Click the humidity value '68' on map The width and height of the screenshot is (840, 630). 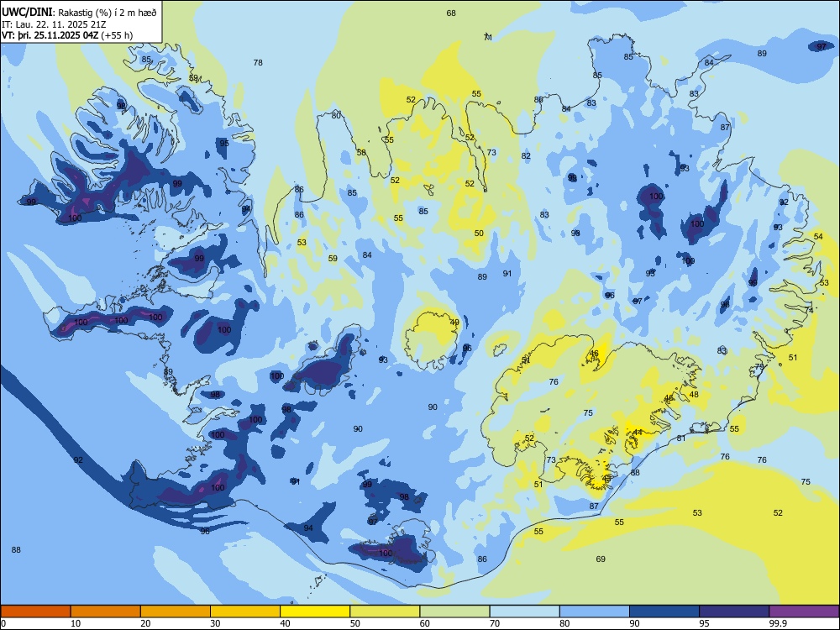click(x=451, y=13)
